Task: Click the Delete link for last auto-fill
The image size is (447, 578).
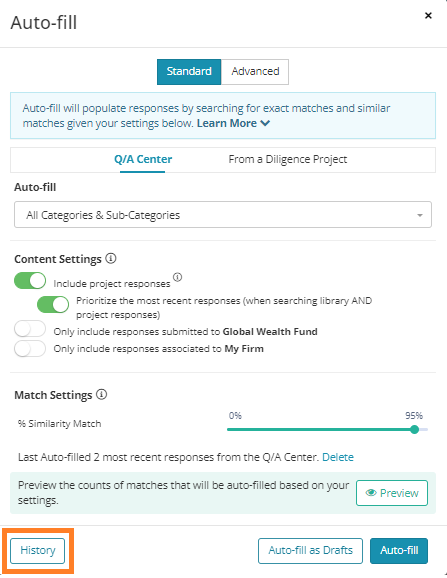Action: [x=338, y=457]
